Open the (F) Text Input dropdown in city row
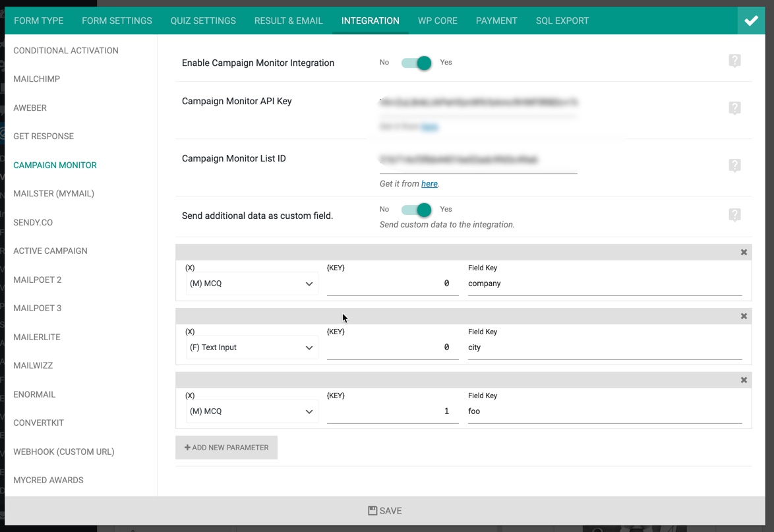Screen dimensions: 774x532 click(252, 347)
